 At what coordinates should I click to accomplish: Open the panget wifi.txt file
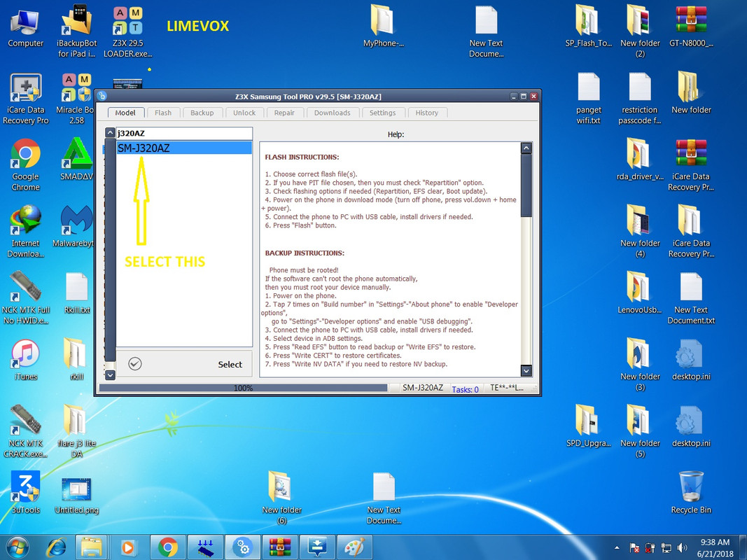pyautogui.click(x=588, y=99)
